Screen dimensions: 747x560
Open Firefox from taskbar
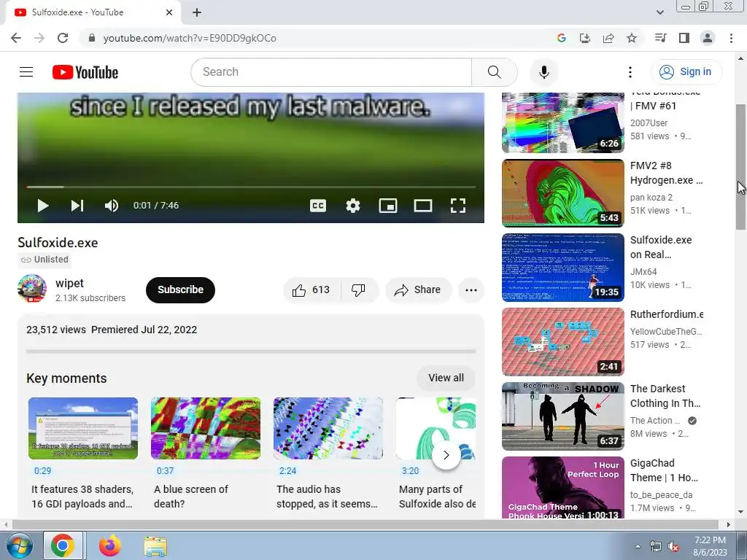pos(110,545)
